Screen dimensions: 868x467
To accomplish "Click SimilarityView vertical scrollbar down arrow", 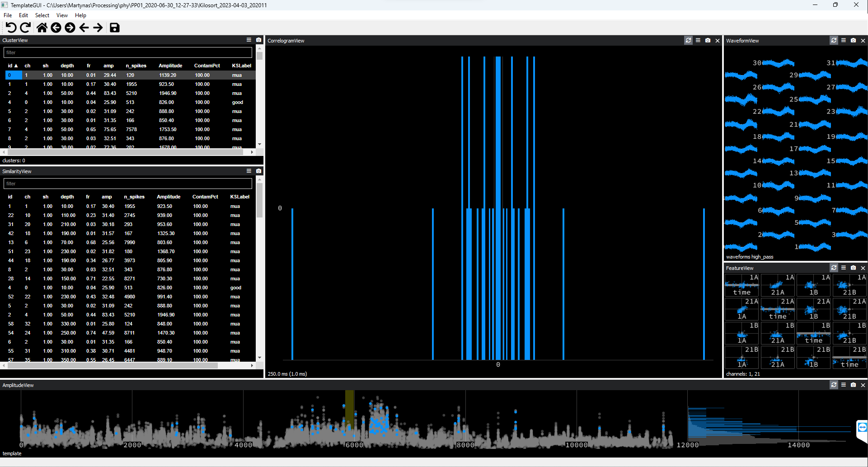I will tap(259, 358).
